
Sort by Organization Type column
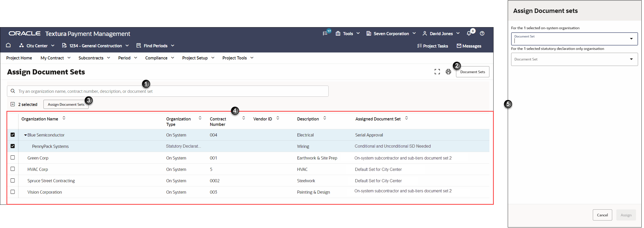[x=200, y=118]
